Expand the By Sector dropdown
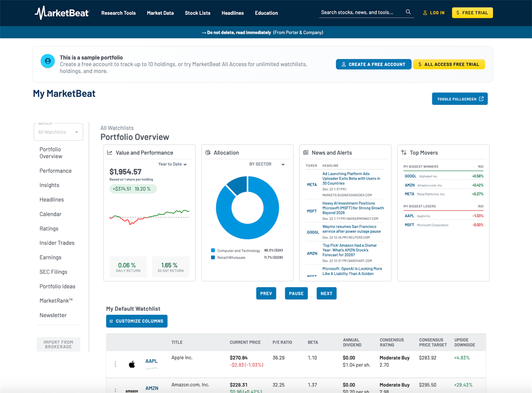Image resolution: width=532 pixels, height=393 pixels. 266,164
